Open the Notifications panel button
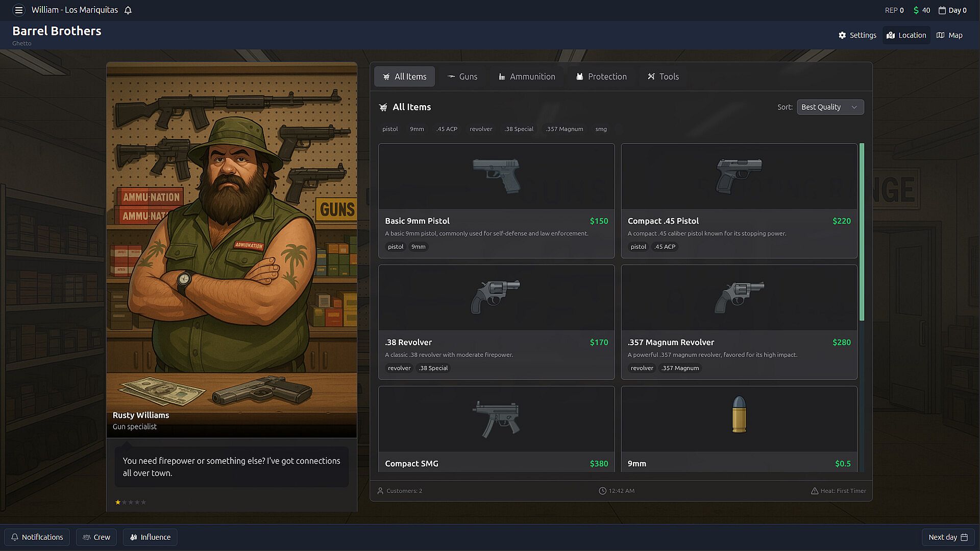980x551 pixels. pos(37,537)
